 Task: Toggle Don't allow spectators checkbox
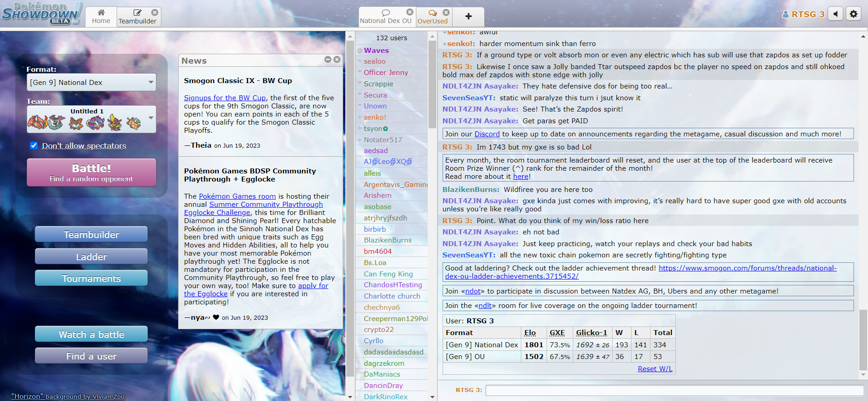33,145
